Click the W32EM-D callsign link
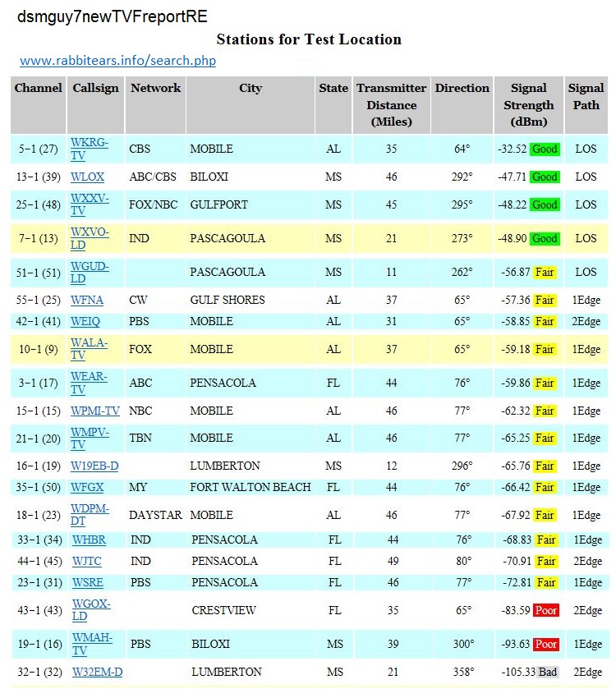This screenshot has width=616, height=698. click(x=97, y=672)
